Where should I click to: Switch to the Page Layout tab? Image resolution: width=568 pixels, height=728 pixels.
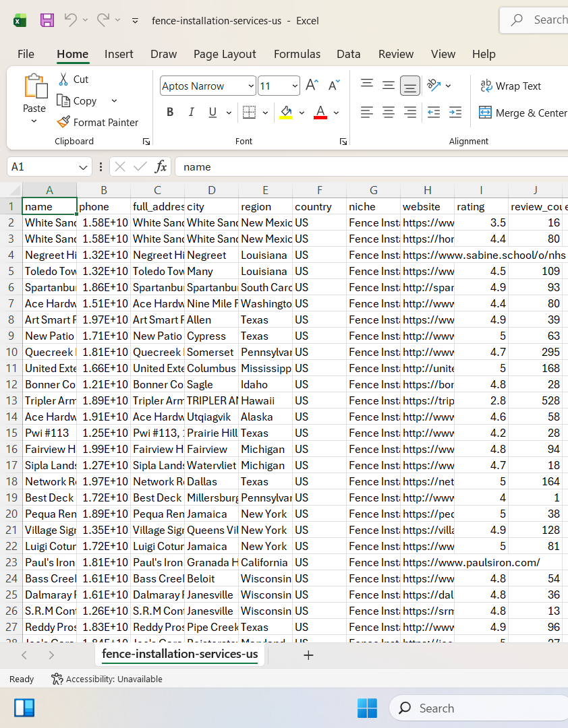click(x=225, y=55)
